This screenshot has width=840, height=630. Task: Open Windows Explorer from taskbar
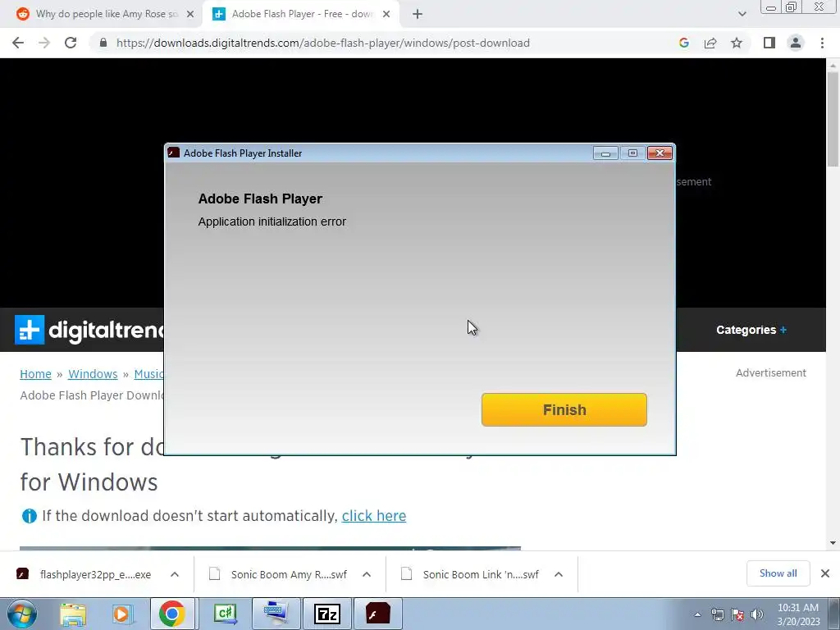73,614
